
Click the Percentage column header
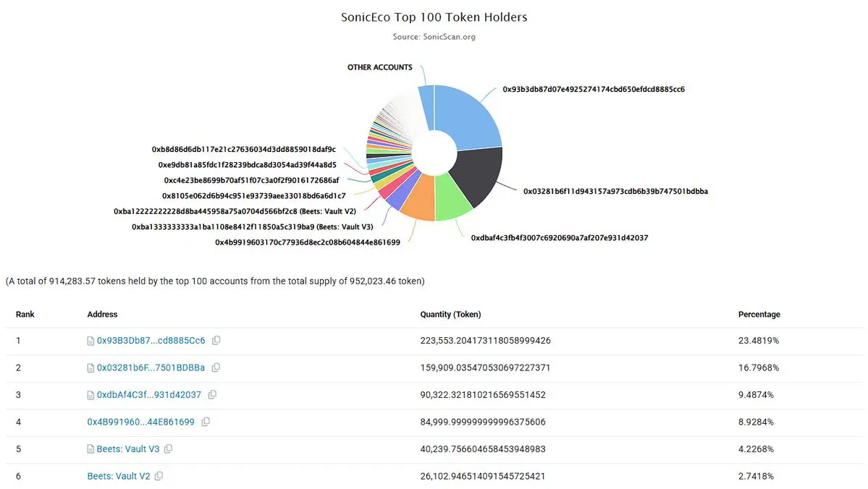click(x=759, y=314)
